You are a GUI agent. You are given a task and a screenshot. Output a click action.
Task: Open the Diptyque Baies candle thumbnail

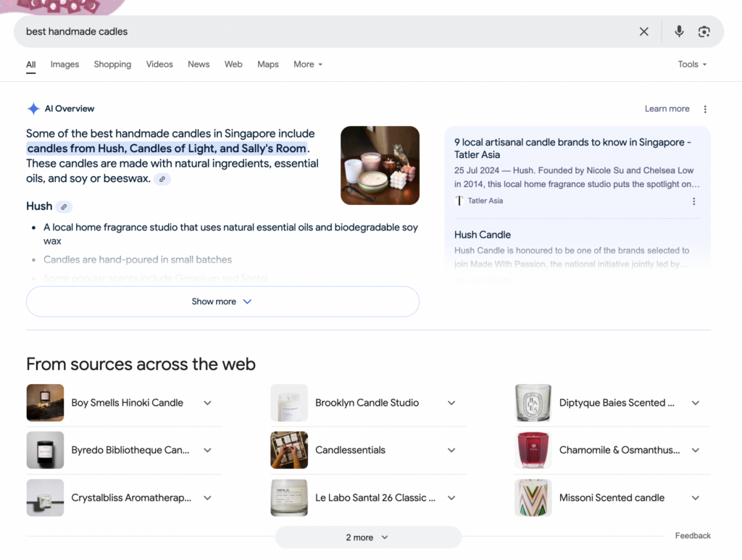533,403
